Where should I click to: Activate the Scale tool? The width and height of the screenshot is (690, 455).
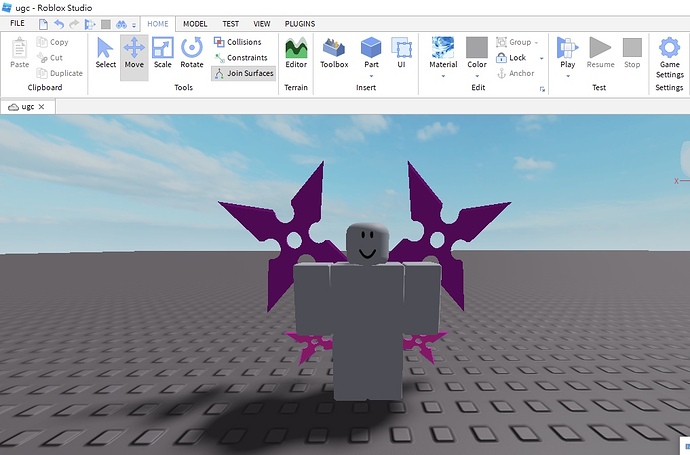pos(162,53)
